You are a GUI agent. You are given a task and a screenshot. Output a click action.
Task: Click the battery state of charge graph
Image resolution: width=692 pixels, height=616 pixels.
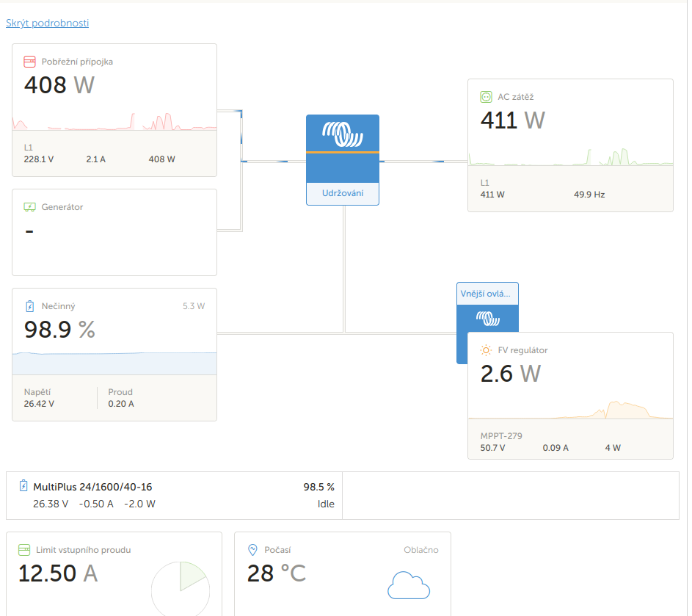pyautogui.click(x=114, y=363)
